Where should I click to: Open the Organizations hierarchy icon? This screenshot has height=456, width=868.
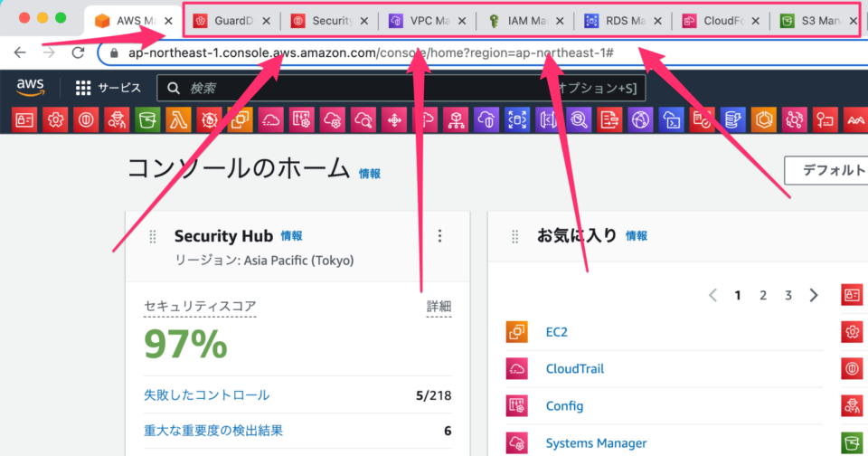(x=456, y=119)
